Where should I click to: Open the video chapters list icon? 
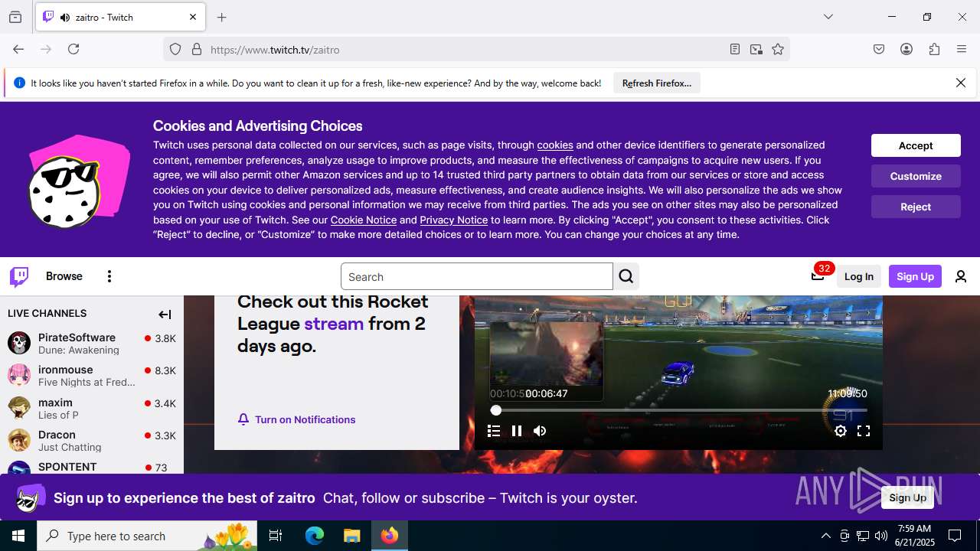pyautogui.click(x=494, y=431)
